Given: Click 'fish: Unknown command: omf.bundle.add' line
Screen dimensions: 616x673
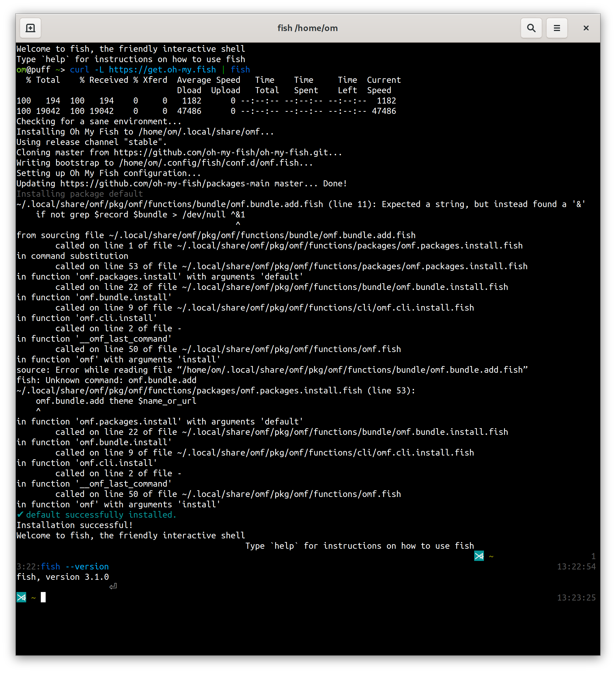Looking at the screenshot, I should (x=107, y=380).
